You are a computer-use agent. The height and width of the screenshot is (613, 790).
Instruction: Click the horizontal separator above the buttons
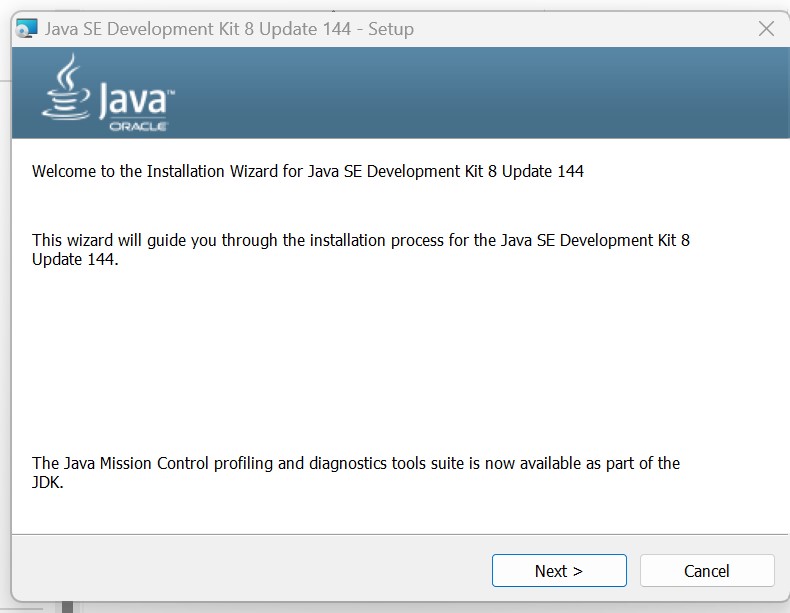[x=400, y=534]
